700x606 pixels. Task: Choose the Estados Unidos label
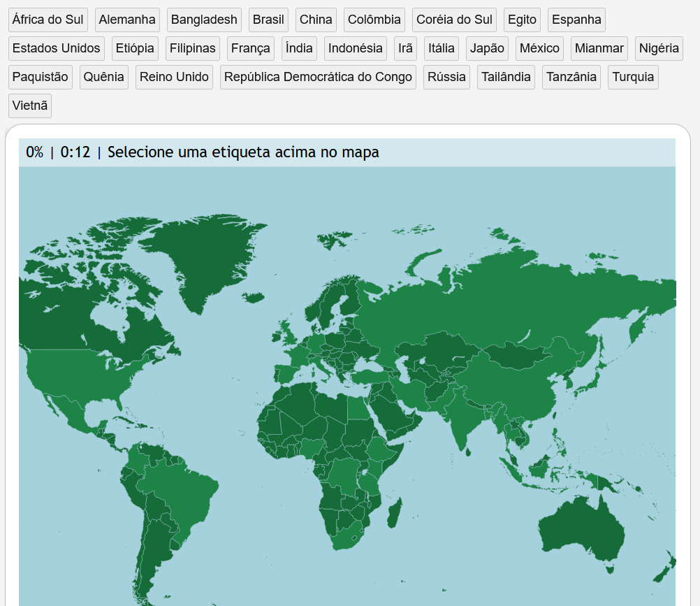pos(57,48)
